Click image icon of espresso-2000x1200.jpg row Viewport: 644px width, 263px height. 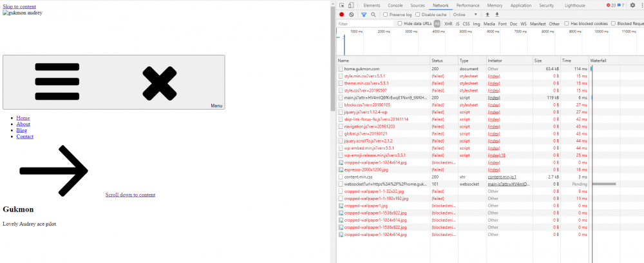[341, 170]
